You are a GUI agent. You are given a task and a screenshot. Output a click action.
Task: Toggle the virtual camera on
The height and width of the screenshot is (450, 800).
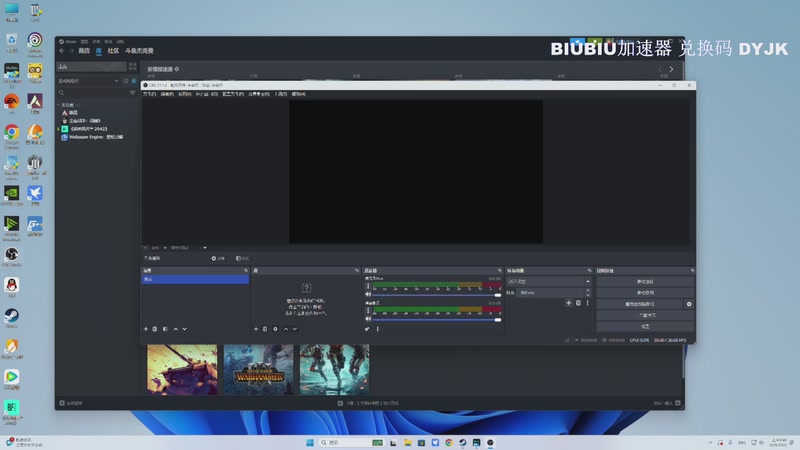[x=640, y=304]
